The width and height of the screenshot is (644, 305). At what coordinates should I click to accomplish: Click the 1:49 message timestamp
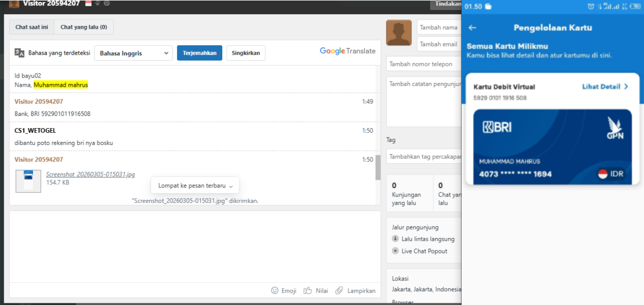(367, 101)
